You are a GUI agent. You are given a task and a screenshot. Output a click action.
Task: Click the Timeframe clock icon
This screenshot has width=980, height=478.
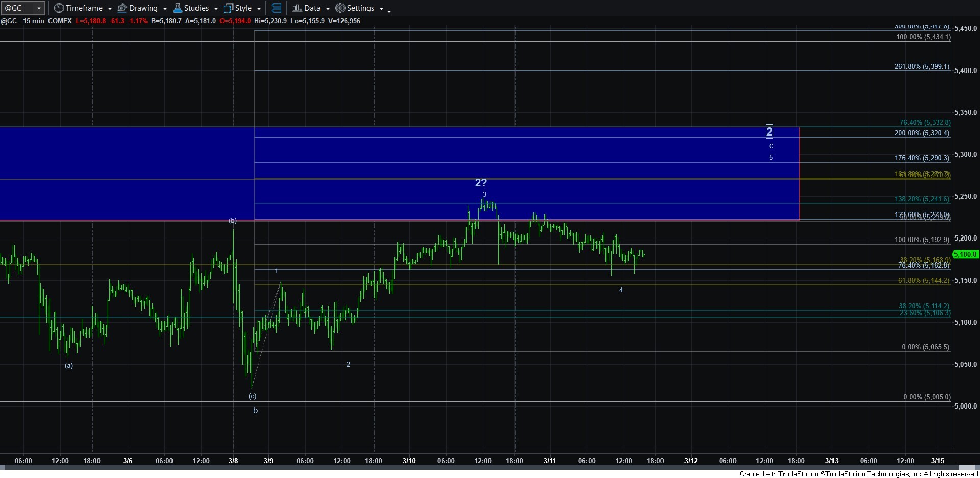(x=59, y=8)
